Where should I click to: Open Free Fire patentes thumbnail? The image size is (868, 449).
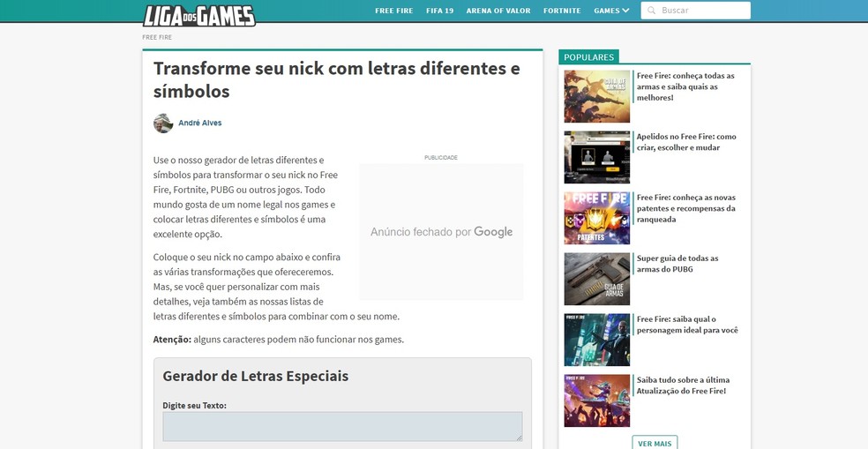pos(596,218)
